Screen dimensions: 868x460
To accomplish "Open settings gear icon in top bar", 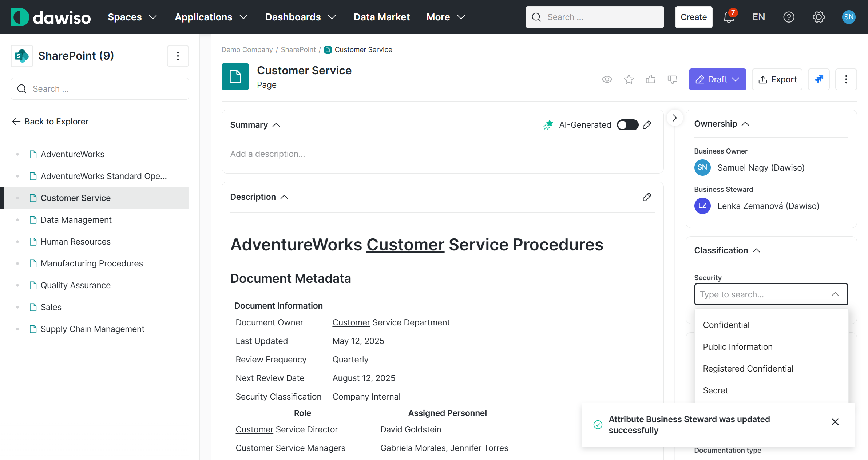I will [819, 17].
